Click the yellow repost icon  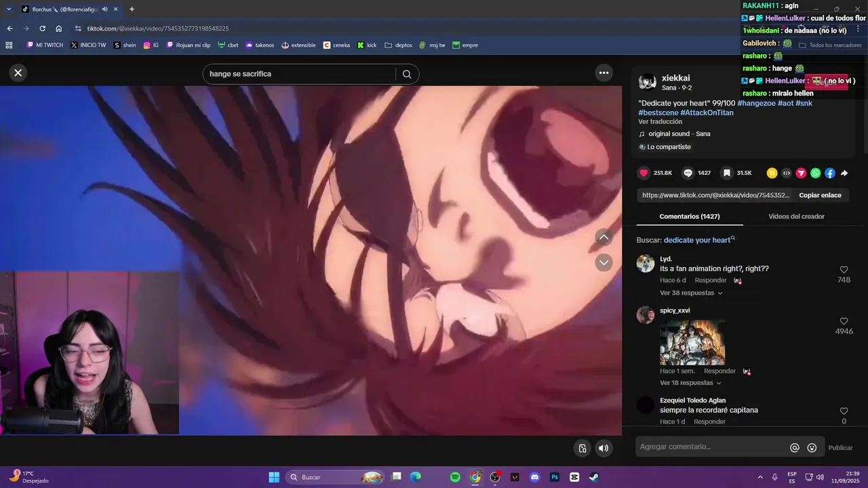point(772,173)
